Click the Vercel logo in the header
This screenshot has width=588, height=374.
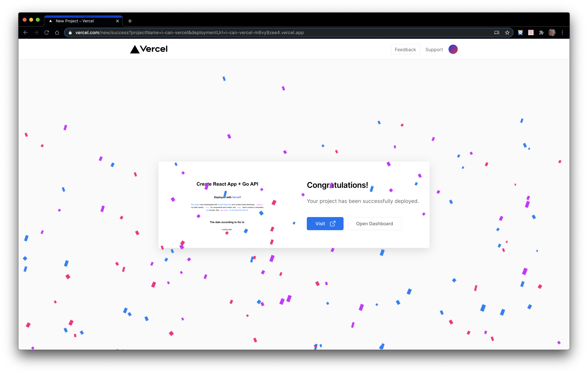tap(149, 49)
